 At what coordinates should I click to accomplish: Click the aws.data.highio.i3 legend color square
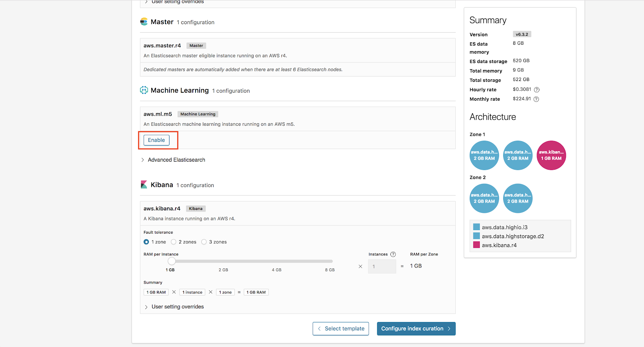pos(477,227)
